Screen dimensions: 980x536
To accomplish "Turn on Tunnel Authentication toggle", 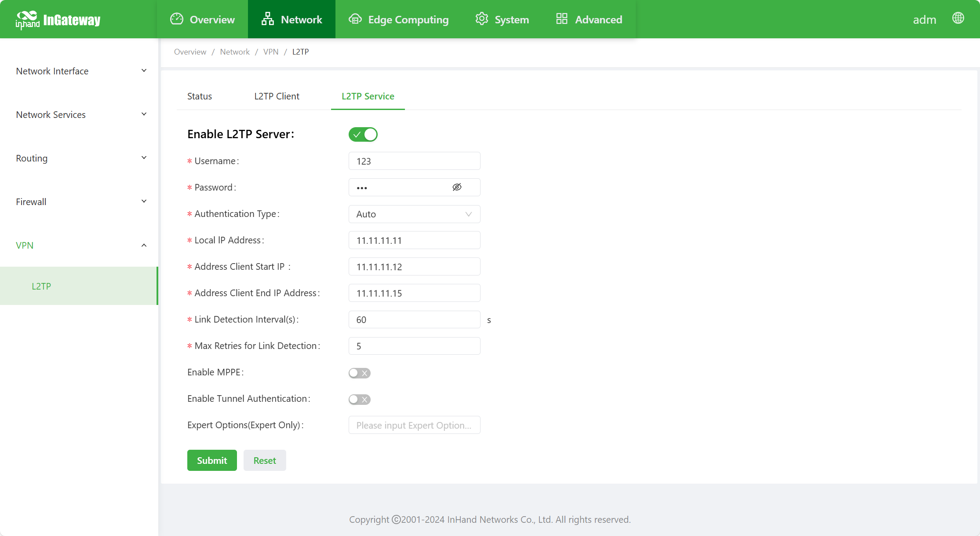I will point(359,400).
